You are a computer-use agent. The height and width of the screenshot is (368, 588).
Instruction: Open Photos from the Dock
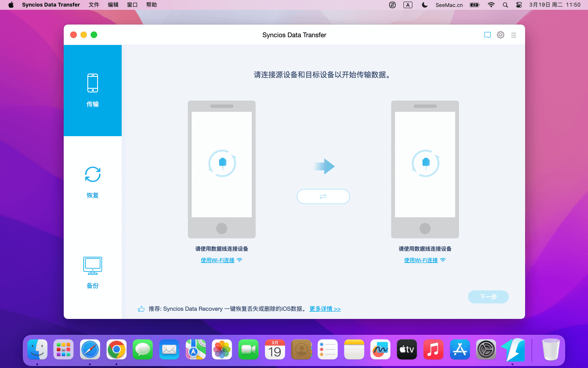point(222,350)
